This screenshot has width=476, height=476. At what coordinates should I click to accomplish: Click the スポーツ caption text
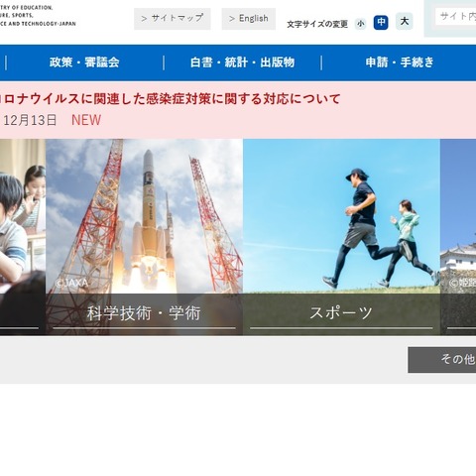[341, 312]
